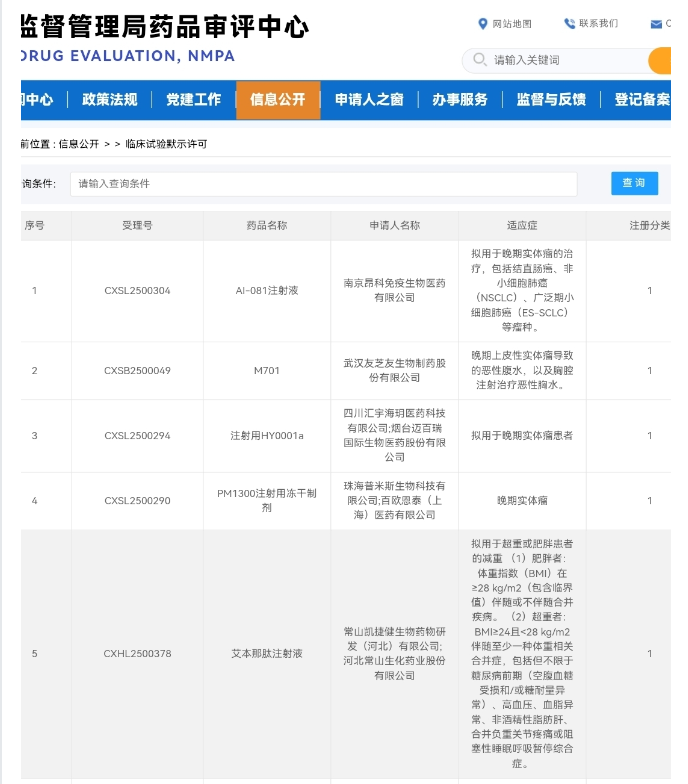
Task: Click applicant 南京昂科免疫生物医药有限公司
Action: tap(394, 290)
